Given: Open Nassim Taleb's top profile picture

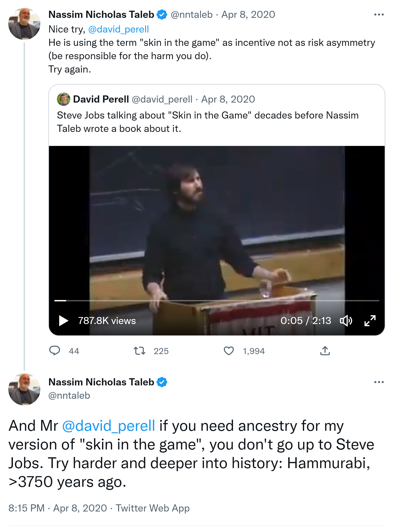Looking at the screenshot, I should [x=24, y=24].
